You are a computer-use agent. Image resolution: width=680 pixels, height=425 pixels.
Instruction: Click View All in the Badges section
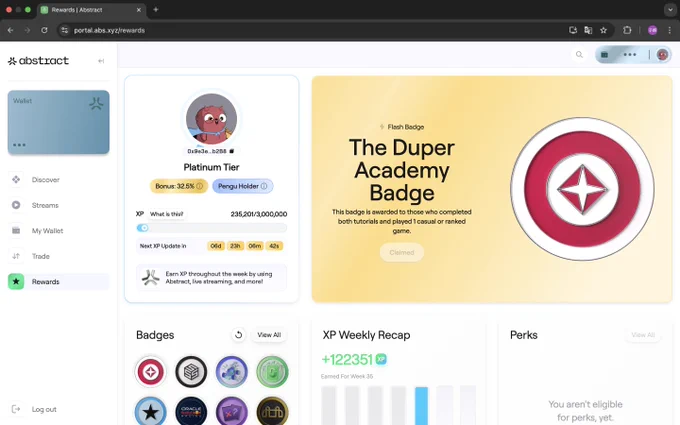pyautogui.click(x=269, y=335)
